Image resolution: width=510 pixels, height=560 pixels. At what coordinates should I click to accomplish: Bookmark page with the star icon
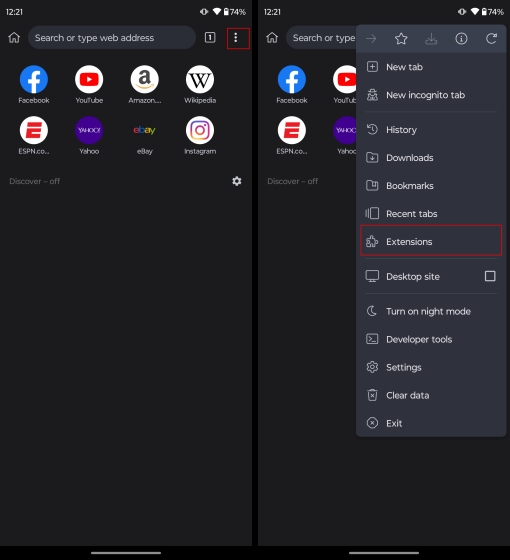coord(401,39)
